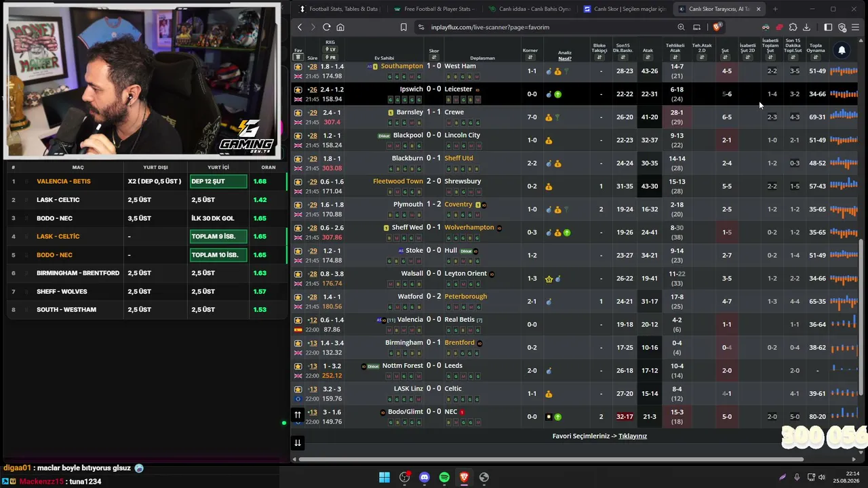868x488 pixels.
Task: Switch to Free Football & Player Stats tab
Action: 434,9
